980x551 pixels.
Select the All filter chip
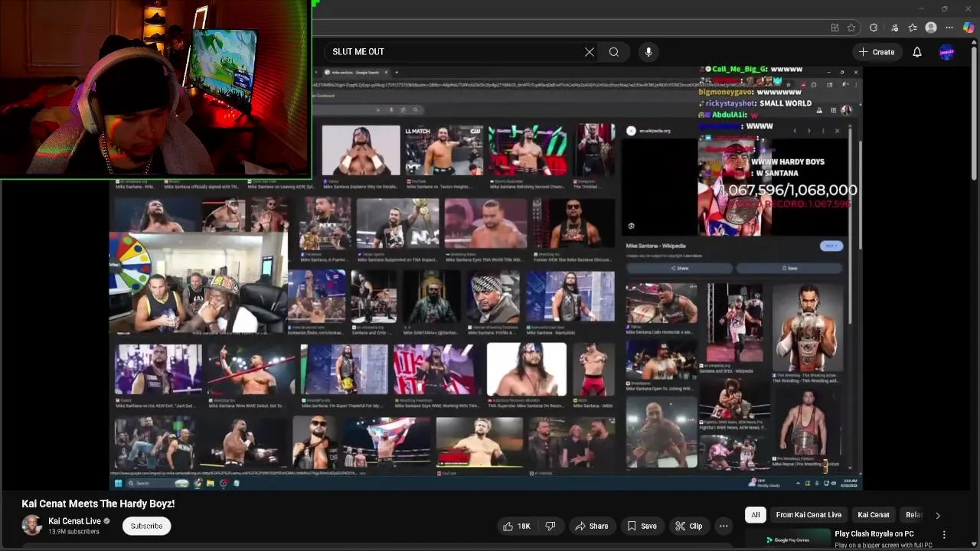[x=756, y=515]
